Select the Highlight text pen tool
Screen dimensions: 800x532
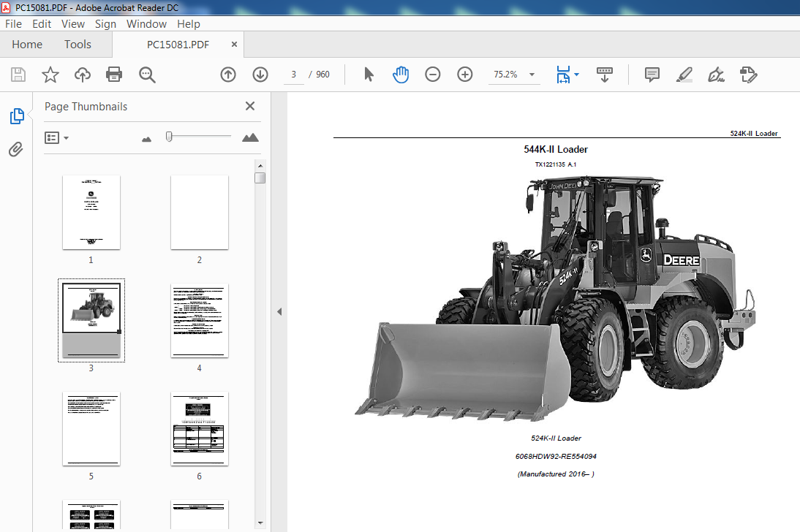coord(684,75)
